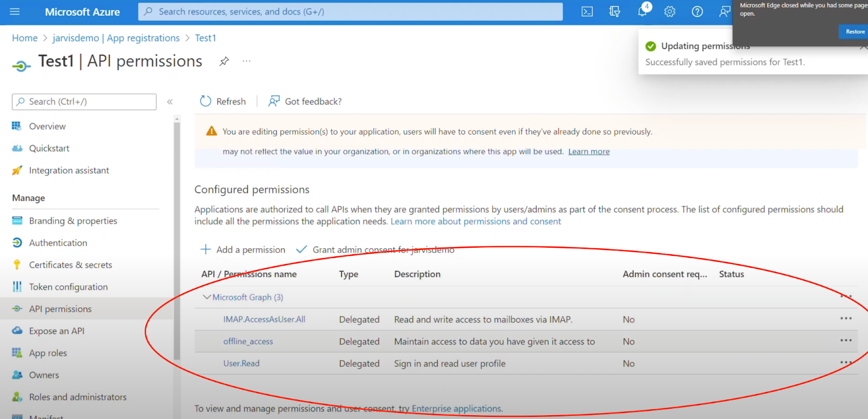Click the Certificates & secrets key icon

tap(17, 265)
